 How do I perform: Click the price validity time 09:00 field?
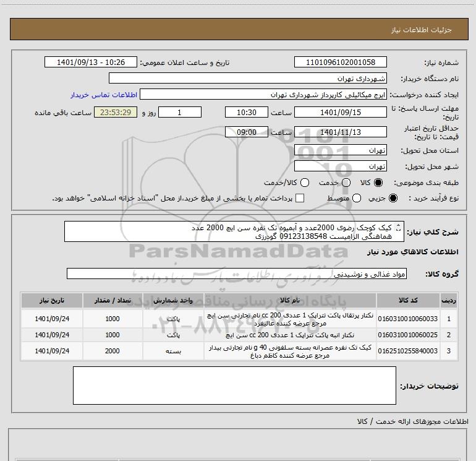point(247,132)
